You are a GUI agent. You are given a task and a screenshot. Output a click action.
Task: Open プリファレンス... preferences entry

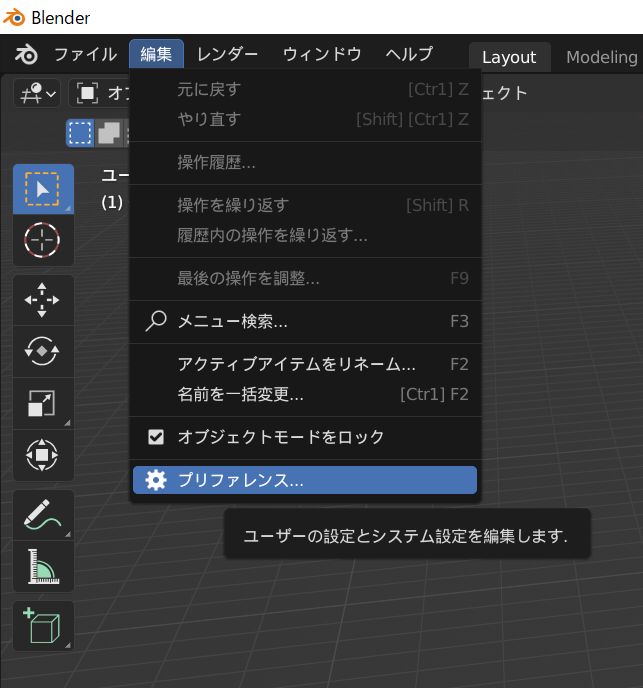coord(305,480)
